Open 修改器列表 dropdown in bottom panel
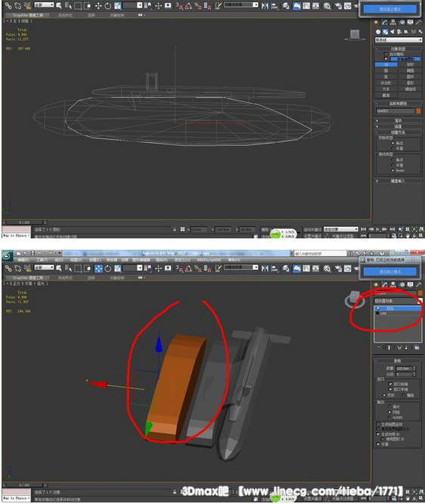The height and width of the screenshot is (504, 425). coord(398,301)
